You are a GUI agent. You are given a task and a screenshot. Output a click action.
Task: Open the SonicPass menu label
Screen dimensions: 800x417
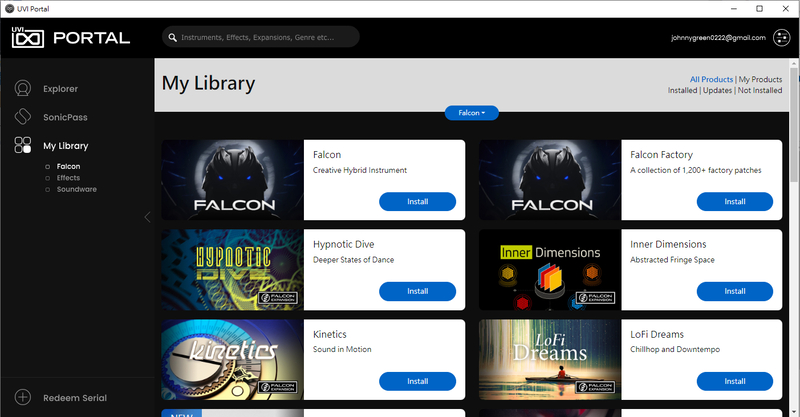(65, 117)
